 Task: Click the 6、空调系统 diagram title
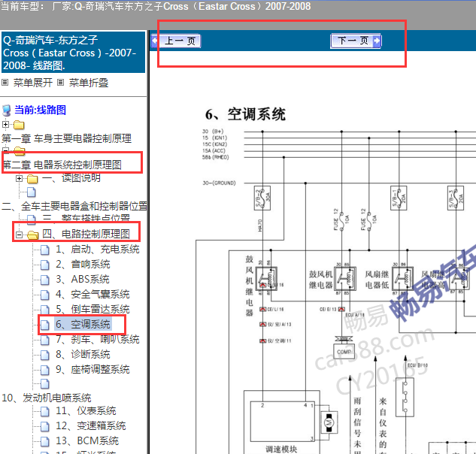(245, 114)
